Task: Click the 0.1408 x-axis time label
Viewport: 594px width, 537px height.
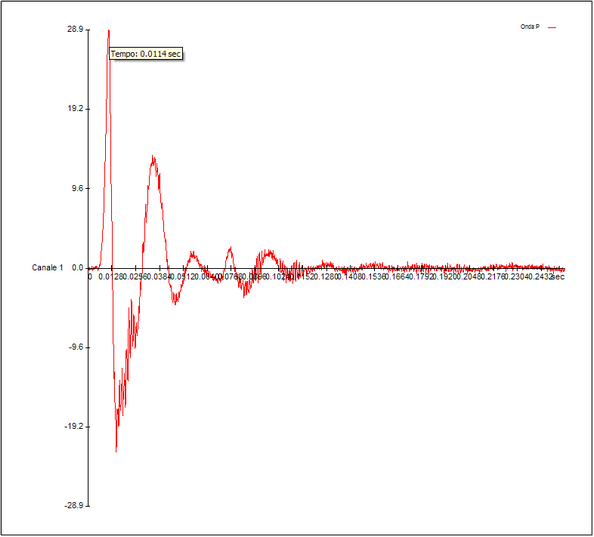Action: click(349, 277)
